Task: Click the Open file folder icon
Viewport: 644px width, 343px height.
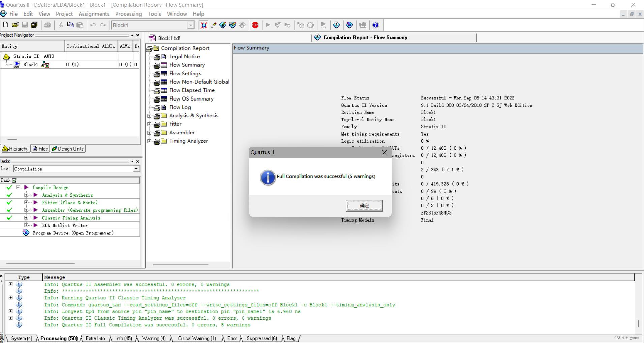Action: [x=15, y=25]
